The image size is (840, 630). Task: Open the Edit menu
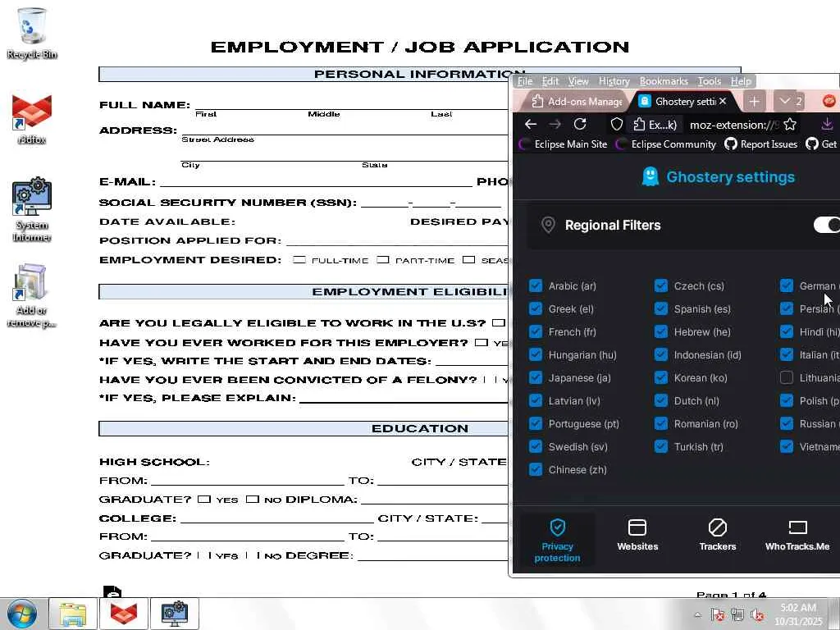[550, 81]
